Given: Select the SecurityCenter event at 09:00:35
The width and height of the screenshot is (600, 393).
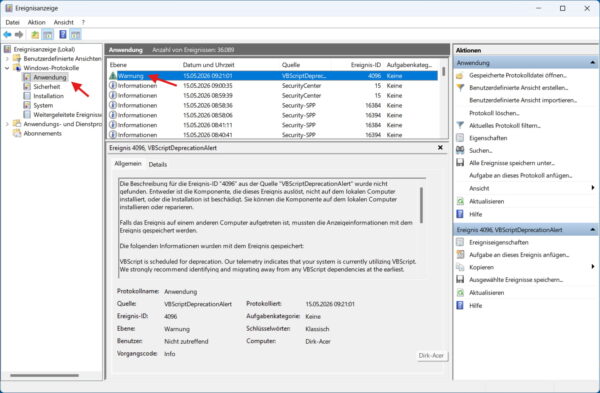Looking at the screenshot, I should click(273, 86).
